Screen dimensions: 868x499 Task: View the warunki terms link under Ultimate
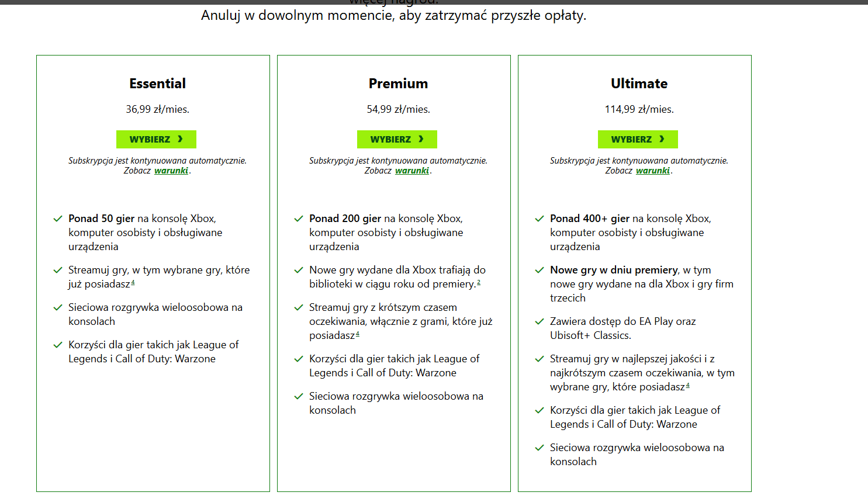pyautogui.click(x=653, y=171)
